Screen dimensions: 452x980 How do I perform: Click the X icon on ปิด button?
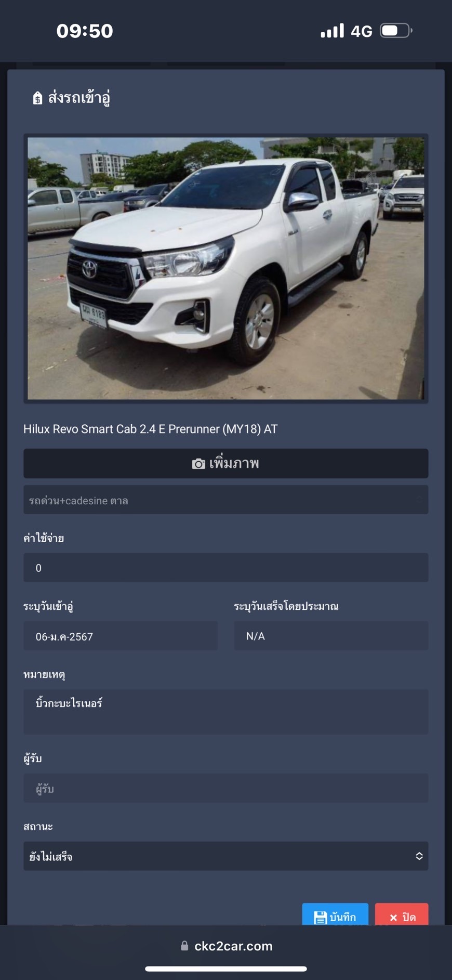click(393, 918)
